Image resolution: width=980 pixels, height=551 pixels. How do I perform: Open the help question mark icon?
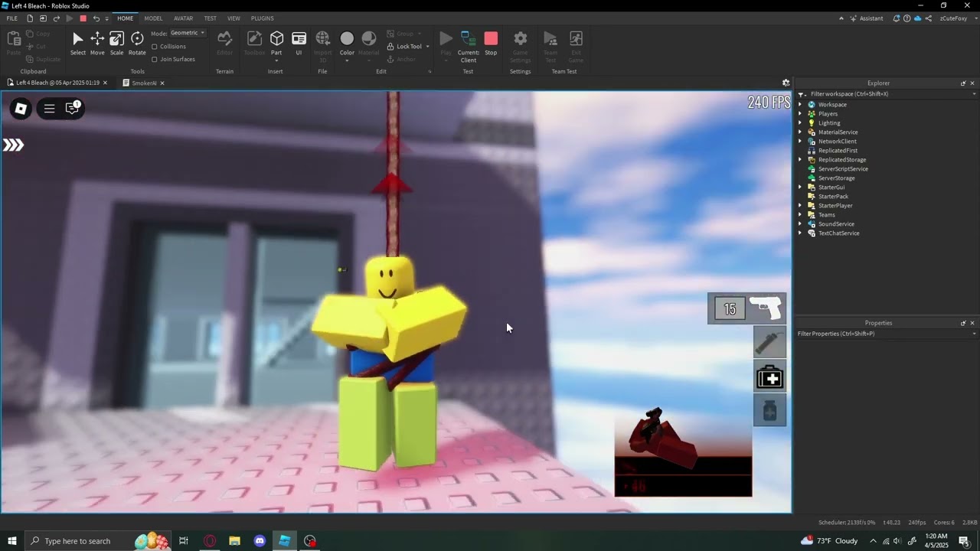point(906,18)
